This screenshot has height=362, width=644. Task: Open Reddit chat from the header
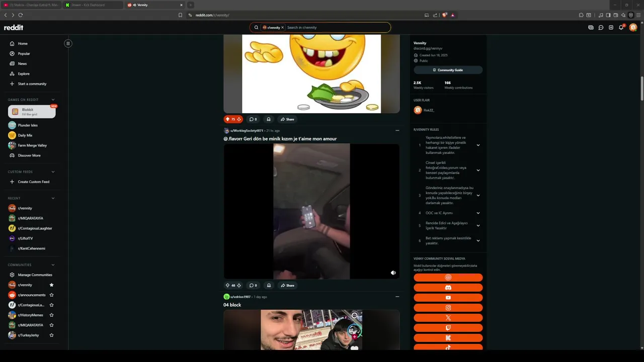[601, 28]
